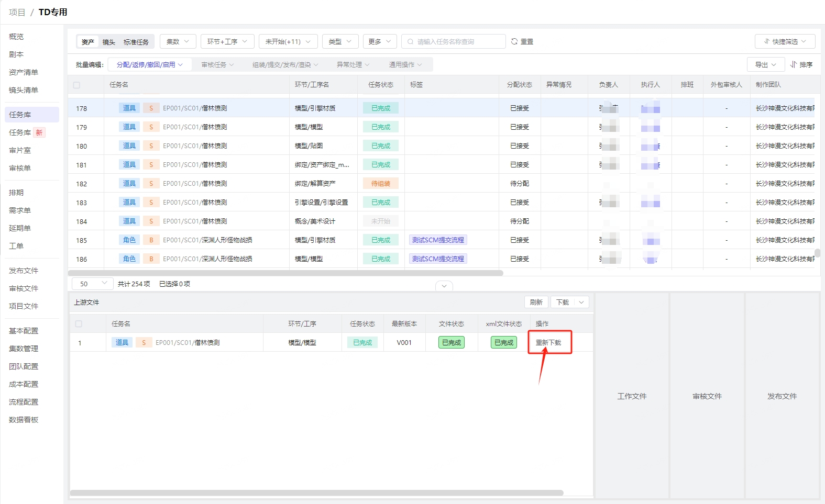Open 审片室 in the left sidebar
This screenshot has width=825, height=504.
[x=20, y=150]
